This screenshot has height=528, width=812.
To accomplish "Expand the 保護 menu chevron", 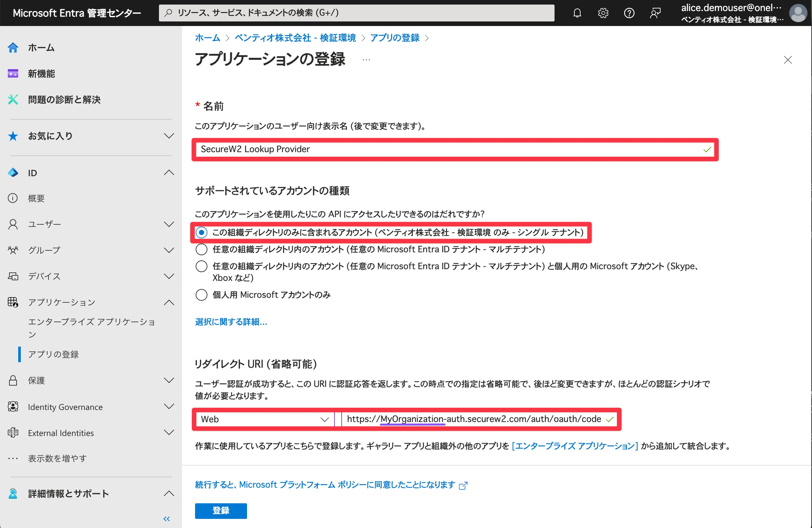I will tap(169, 380).
